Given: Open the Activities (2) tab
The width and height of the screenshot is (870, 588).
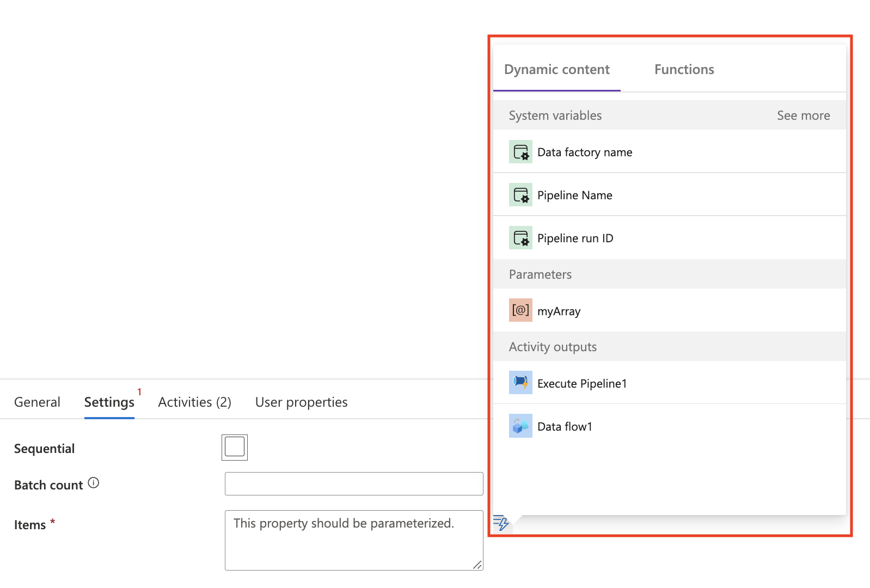Looking at the screenshot, I should click(x=194, y=402).
